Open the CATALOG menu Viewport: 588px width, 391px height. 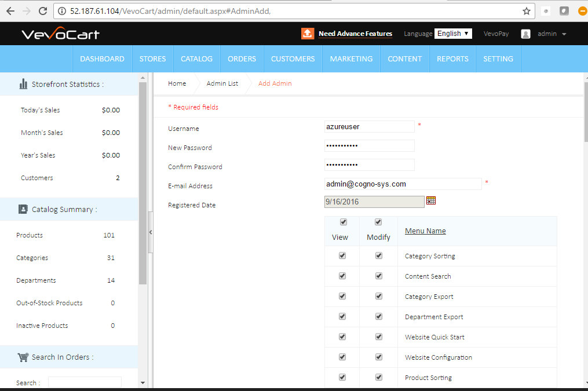(x=196, y=59)
